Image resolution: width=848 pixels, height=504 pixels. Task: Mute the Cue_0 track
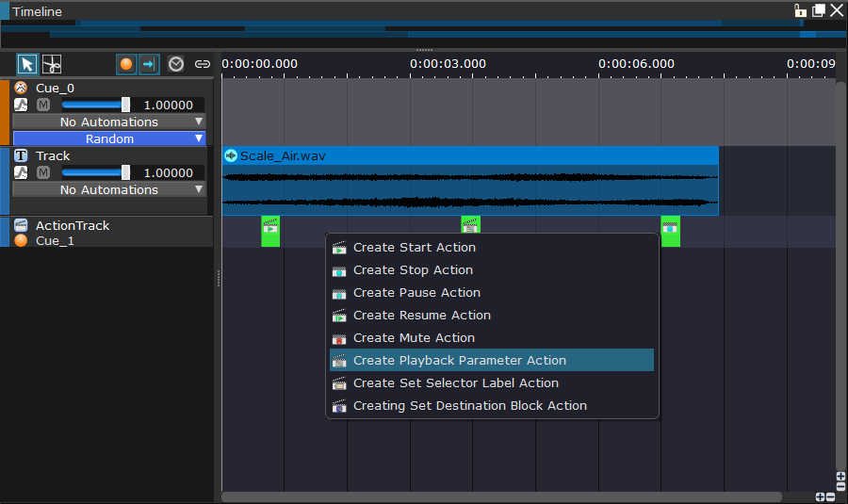pos(42,105)
